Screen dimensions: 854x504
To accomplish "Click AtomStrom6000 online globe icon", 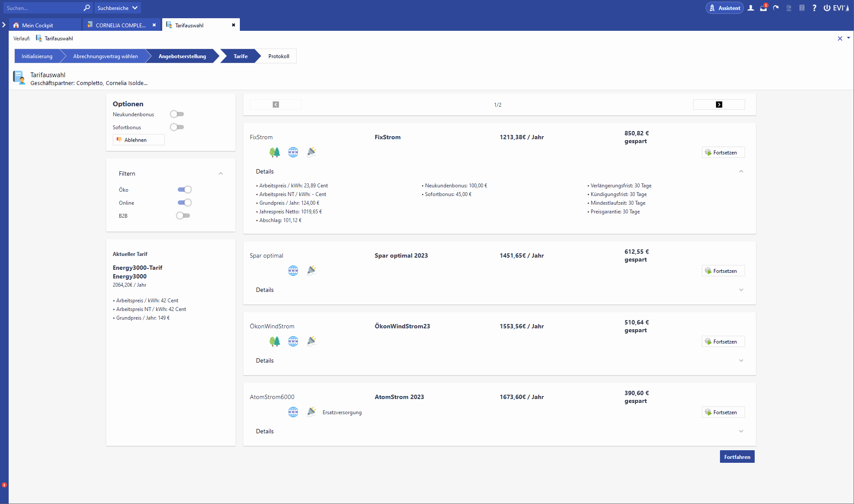I will tap(293, 412).
